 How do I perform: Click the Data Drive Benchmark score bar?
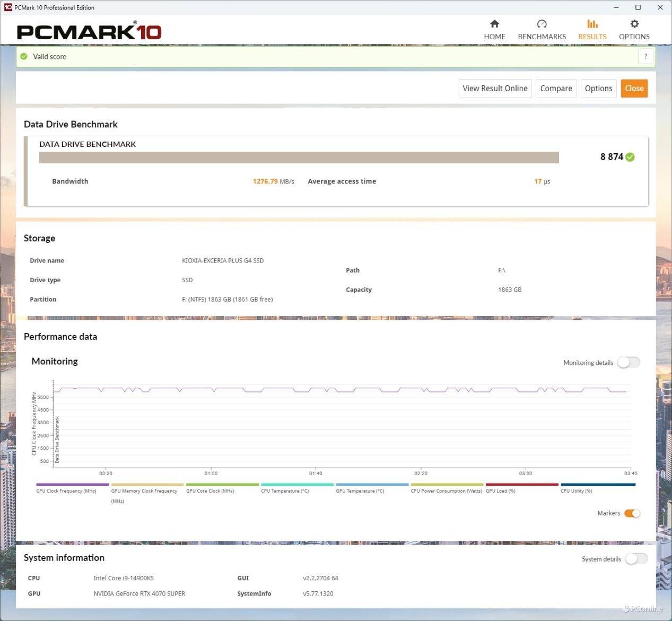299,158
